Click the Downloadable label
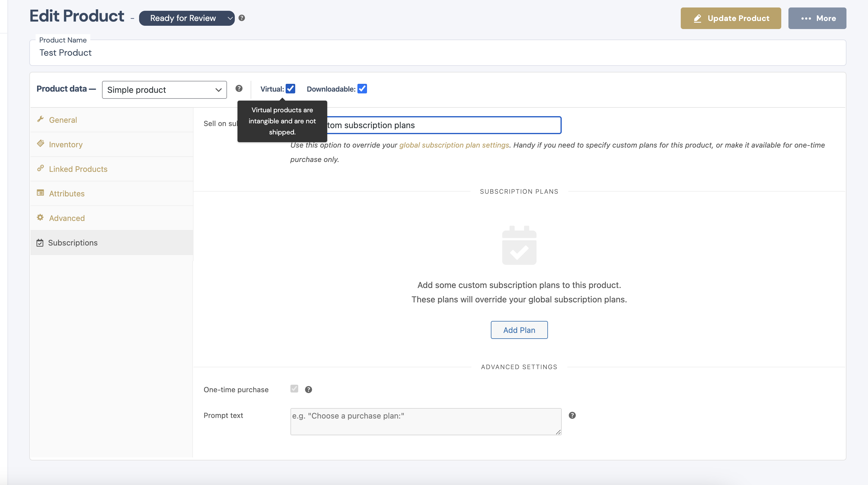 coord(331,89)
